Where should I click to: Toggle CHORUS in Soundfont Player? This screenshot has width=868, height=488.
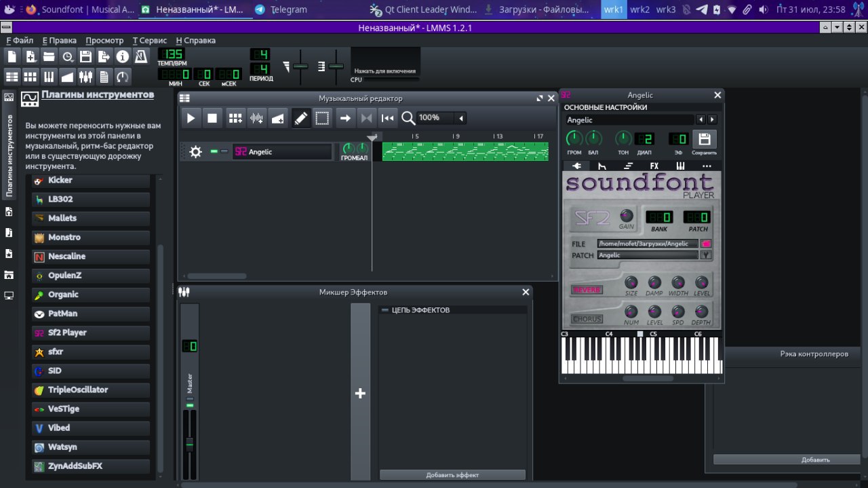click(587, 319)
